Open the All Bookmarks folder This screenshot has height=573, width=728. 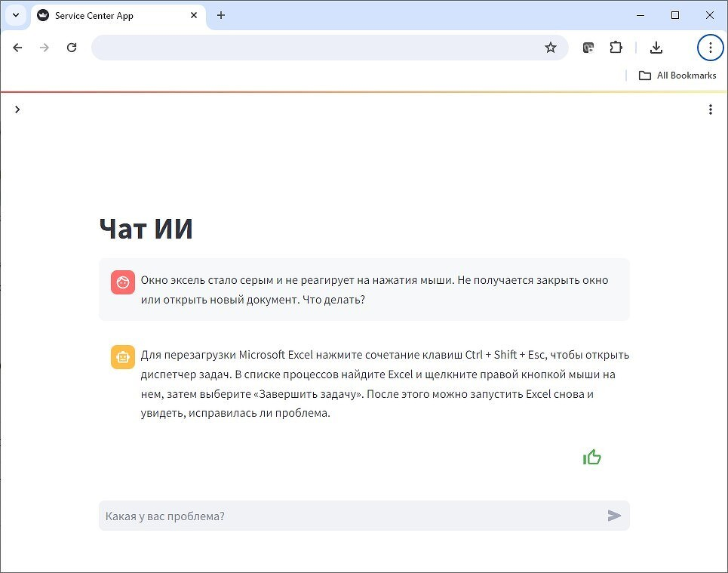tap(677, 75)
